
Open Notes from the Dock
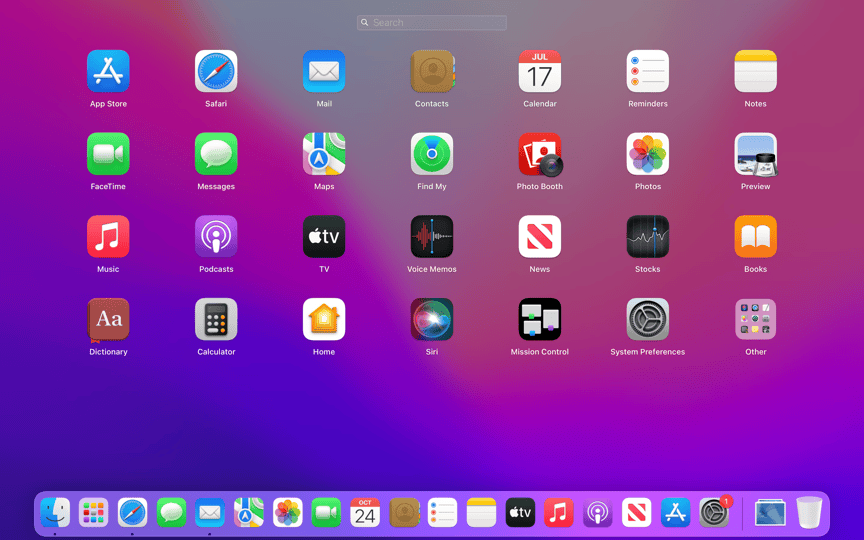coord(482,512)
